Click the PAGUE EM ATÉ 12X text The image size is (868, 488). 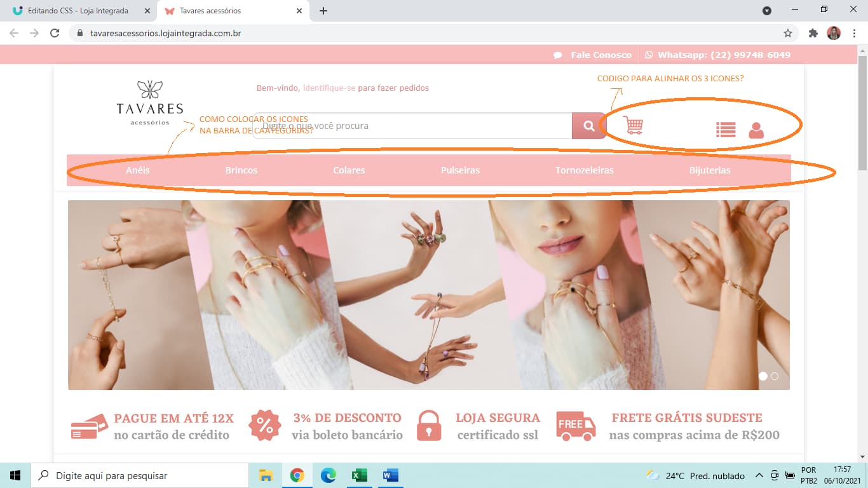[x=174, y=418]
